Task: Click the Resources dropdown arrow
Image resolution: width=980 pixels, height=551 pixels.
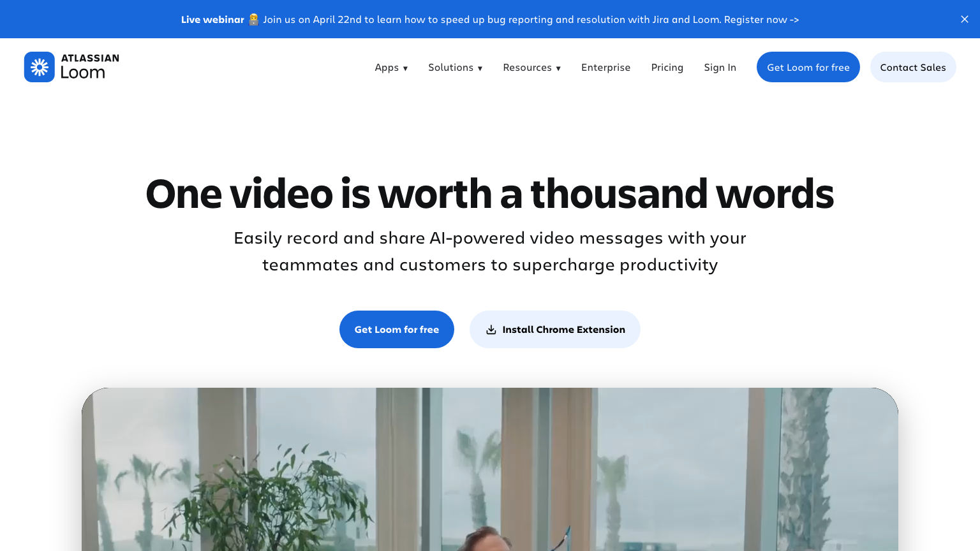Action: 558,68
